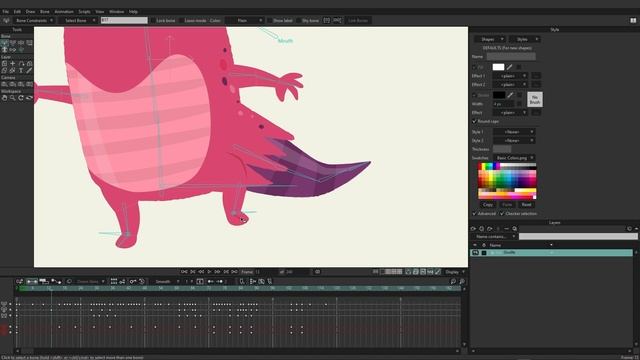Click the Paste button under swatches
The image size is (640, 360).
[x=507, y=204]
